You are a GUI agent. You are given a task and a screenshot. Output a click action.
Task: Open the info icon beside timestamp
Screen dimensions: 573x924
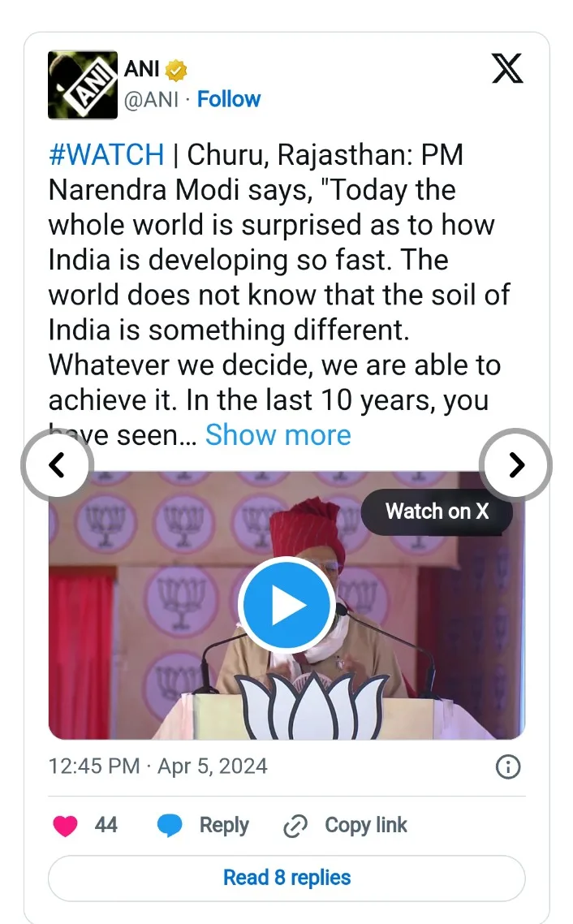pos(508,766)
